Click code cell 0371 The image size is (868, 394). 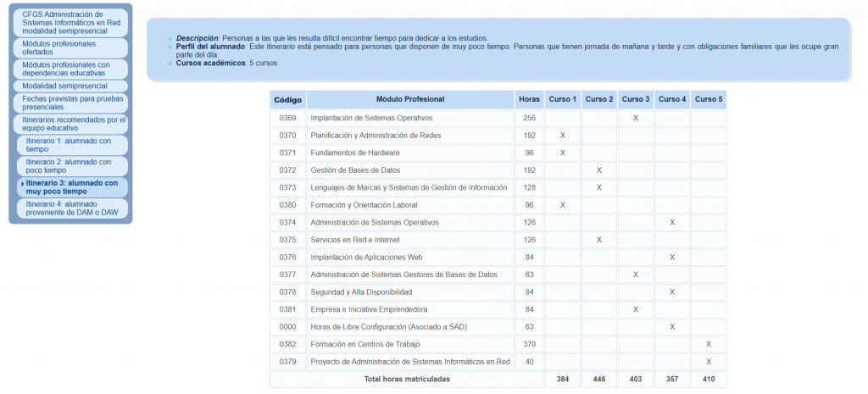[x=288, y=153]
